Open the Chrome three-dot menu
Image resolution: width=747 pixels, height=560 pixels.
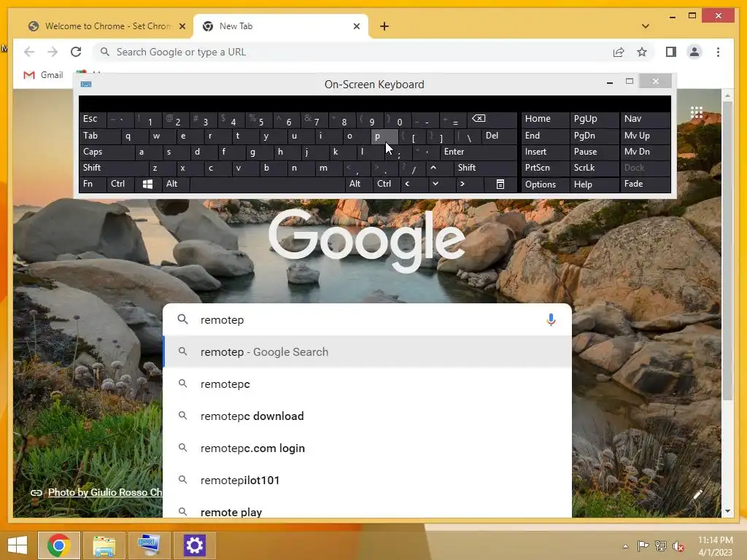pyautogui.click(x=718, y=52)
